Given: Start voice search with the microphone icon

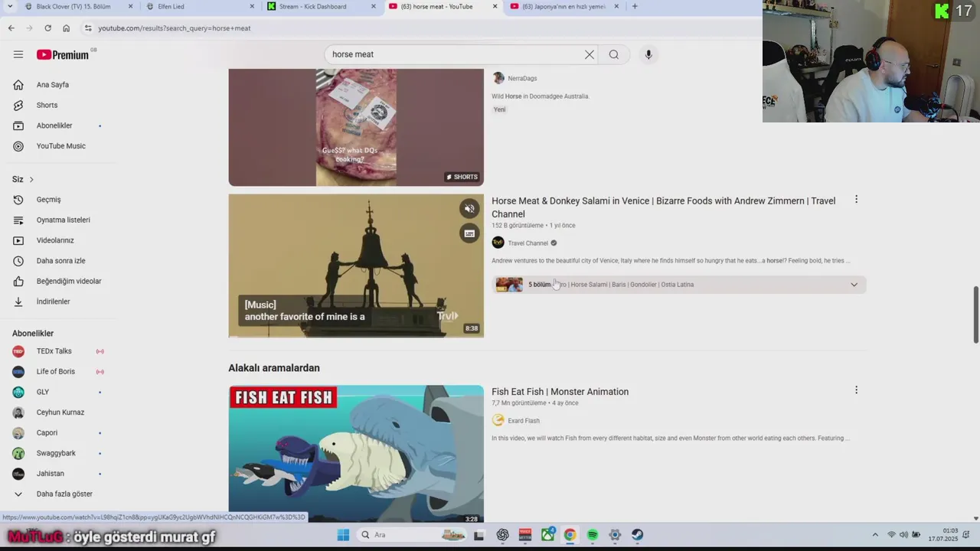Looking at the screenshot, I should click(x=648, y=54).
